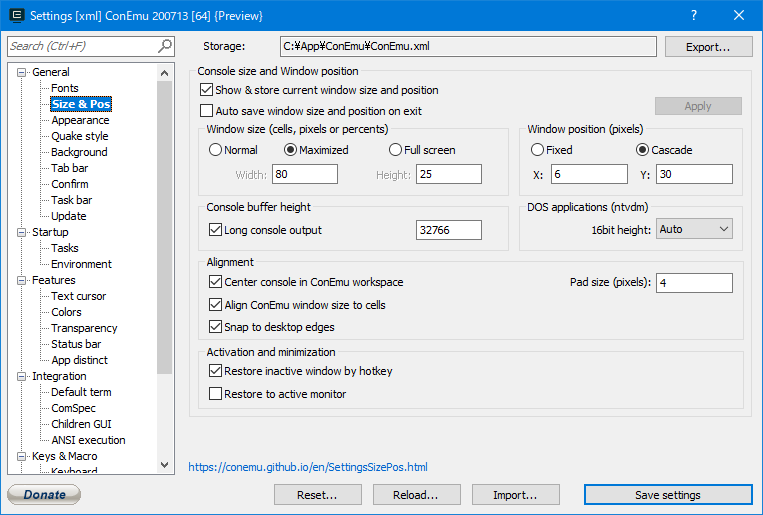Click the console buffer height field

click(x=449, y=230)
